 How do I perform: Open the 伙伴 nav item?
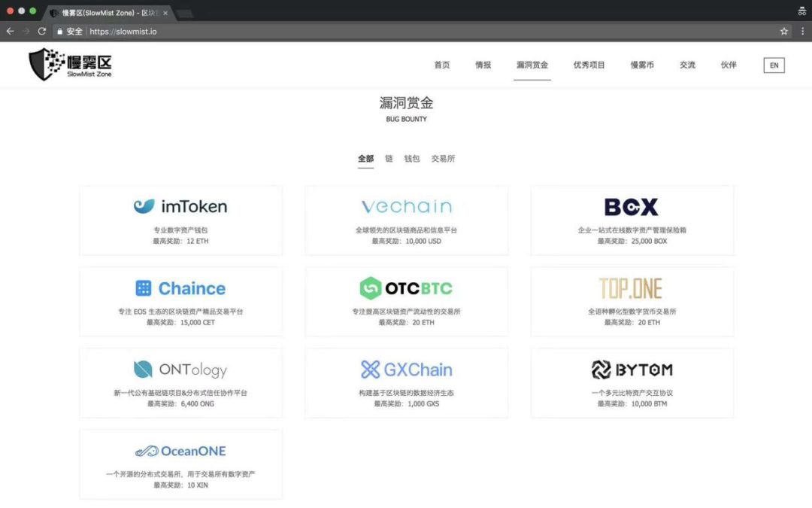tap(729, 65)
